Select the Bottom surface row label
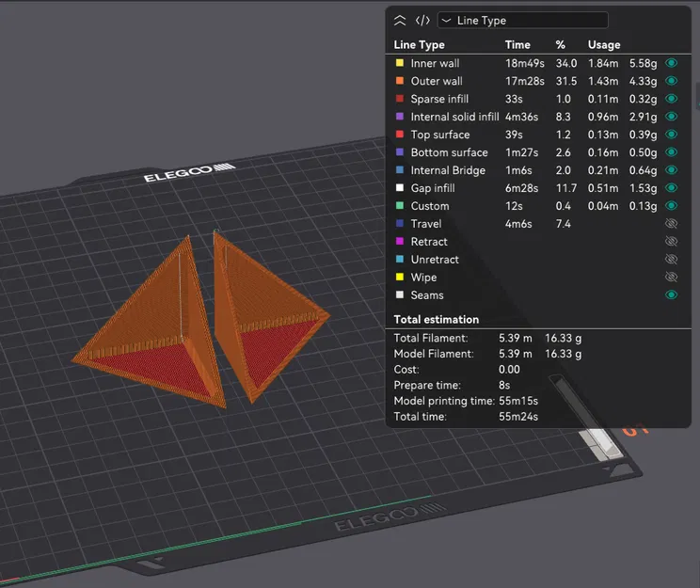The height and width of the screenshot is (588, 700). pyautogui.click(x=449, y=152)
